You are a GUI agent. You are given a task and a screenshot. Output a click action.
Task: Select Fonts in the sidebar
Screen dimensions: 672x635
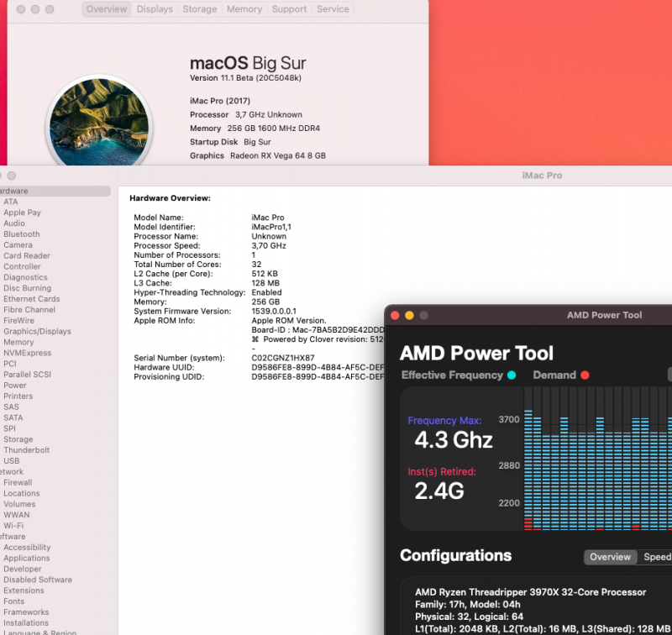(14, 601)
